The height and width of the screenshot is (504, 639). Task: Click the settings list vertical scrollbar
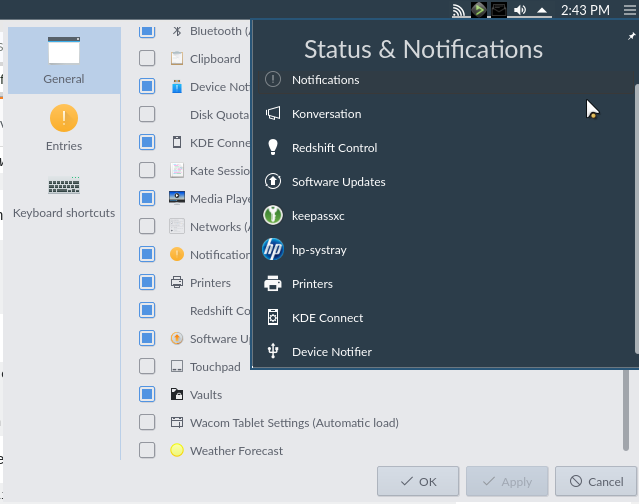tap(626, 410)
